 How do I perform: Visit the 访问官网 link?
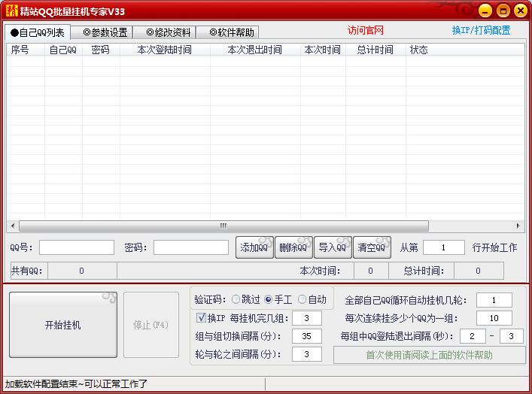tap(366, 31)
